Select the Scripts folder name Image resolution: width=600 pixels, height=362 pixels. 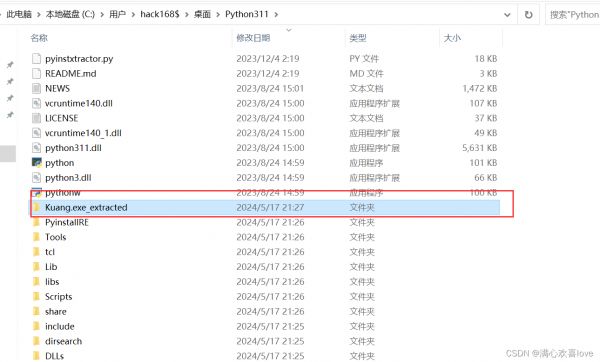click(59, 297)
